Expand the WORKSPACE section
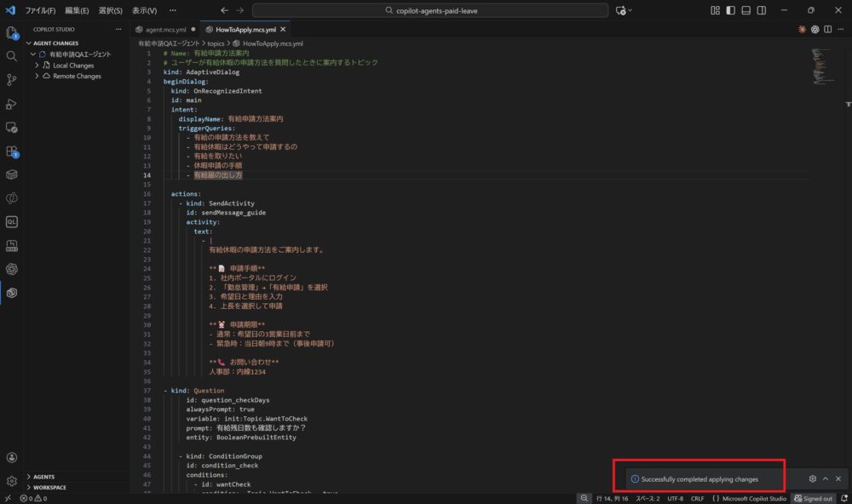This screenshot has width=852, height=504. coord(49,488)
